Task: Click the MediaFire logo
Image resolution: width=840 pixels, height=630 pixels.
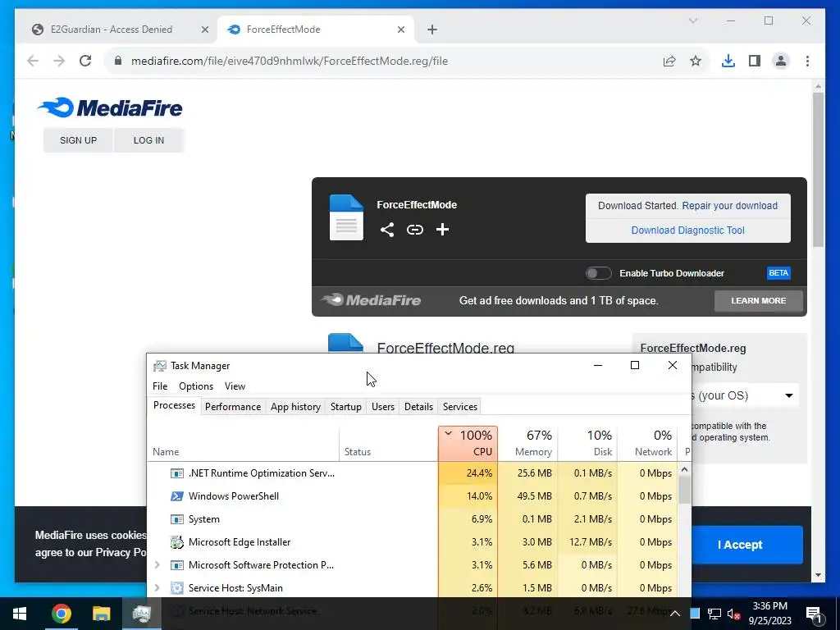Action: [110, 107]
